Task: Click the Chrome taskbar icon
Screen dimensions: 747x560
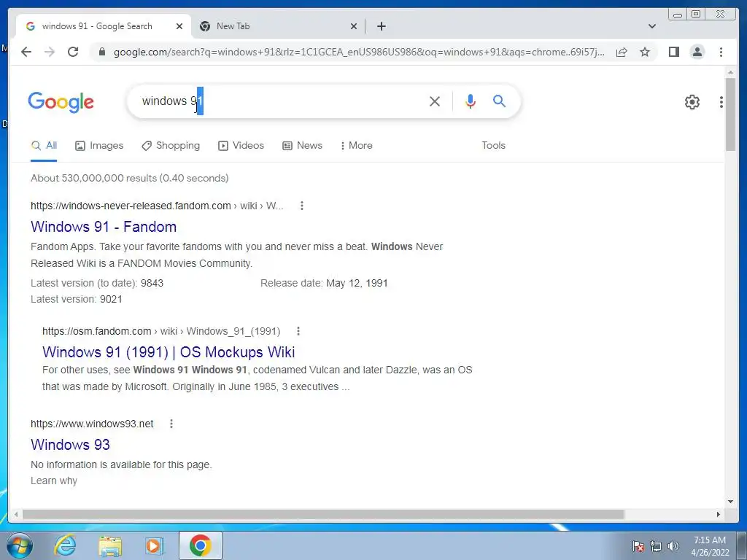Action: pos(200,545)
